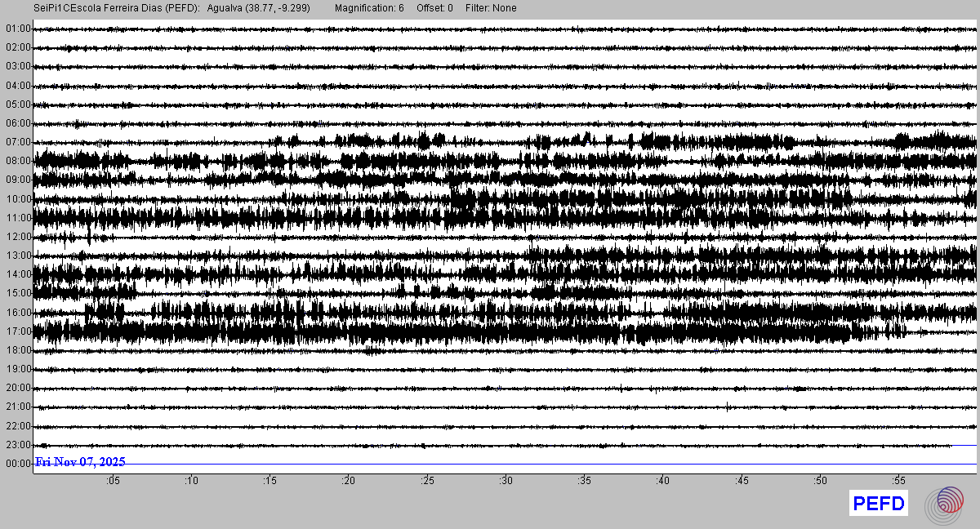Click the :20 minute axis tick

coord(349,481)
